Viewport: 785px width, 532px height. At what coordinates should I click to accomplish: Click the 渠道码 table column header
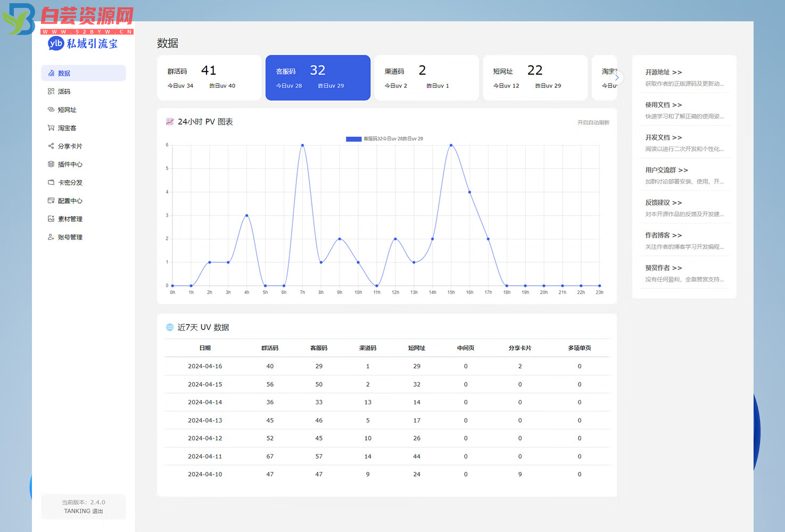[368, 348]
